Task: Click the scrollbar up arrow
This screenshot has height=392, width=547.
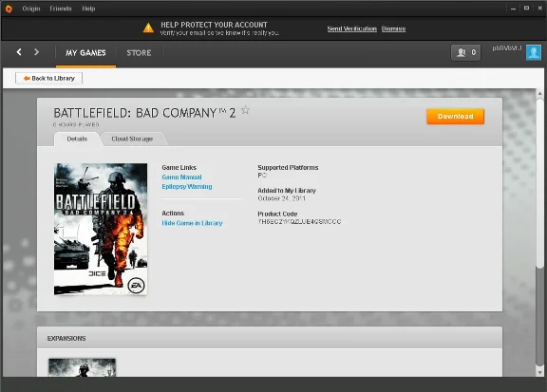Action: (x=539, y=93)
